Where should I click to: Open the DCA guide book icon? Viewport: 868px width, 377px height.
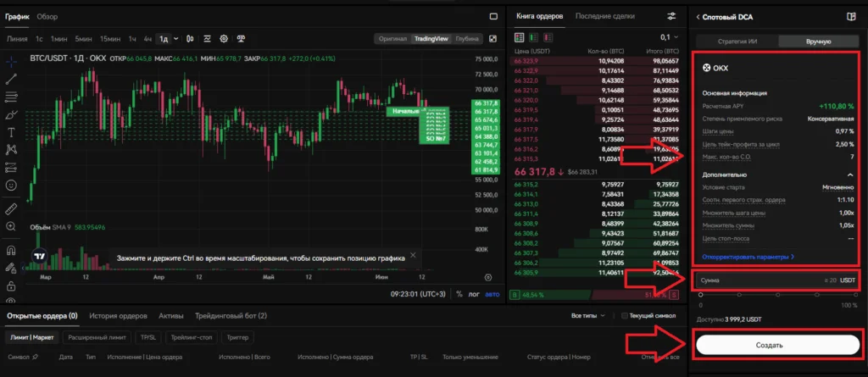pyautogui.click(x=851, y=17)
